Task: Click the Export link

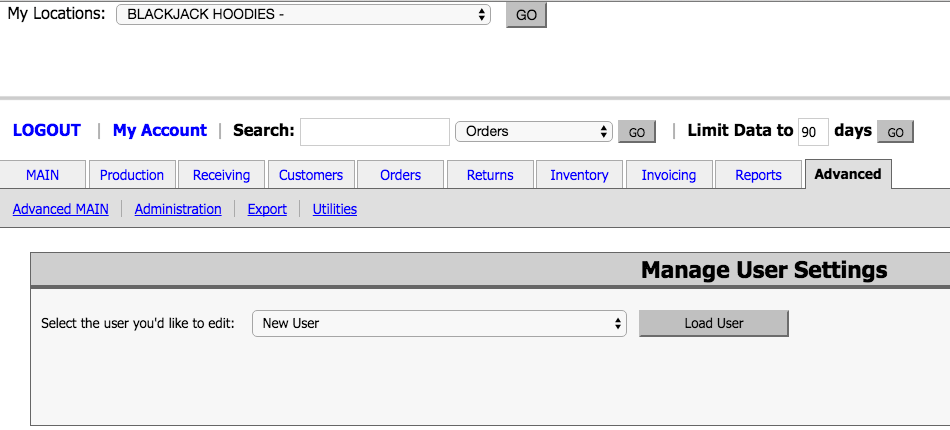Action: (x=267, y=209)
